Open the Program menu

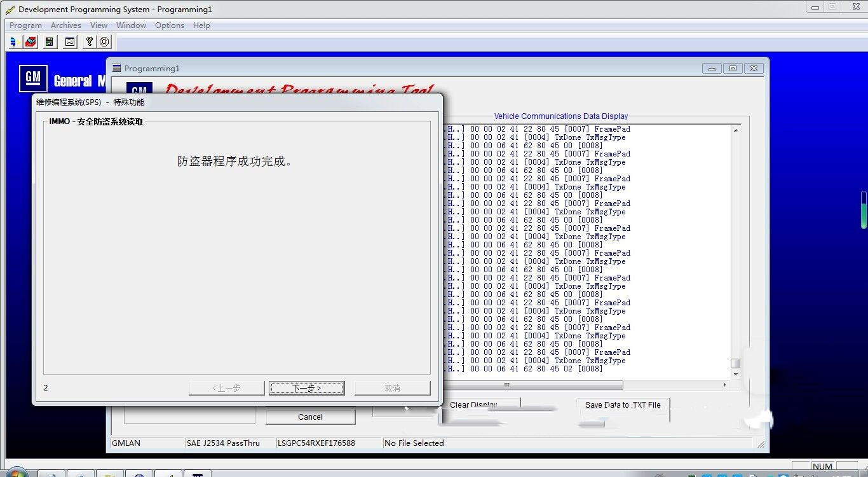pyautogui.click(x=25, y=25)
